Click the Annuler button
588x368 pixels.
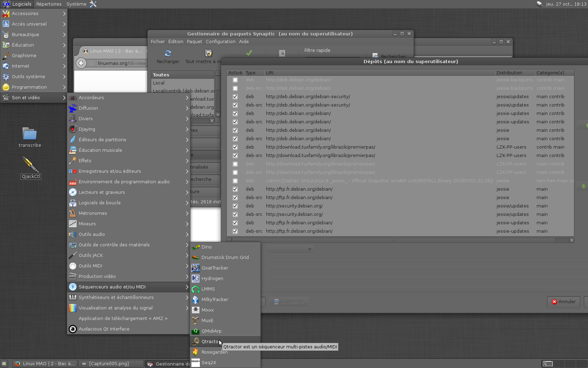tap(563, 302)
